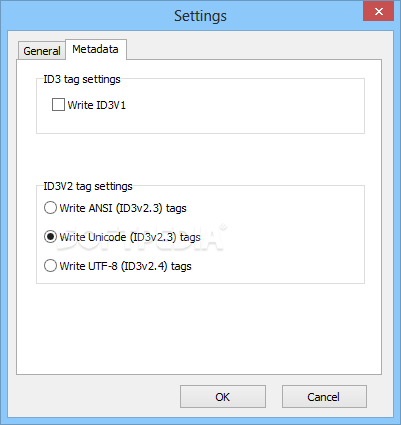Image resolution: width=401 pixels, height=425 pixels.
Task: Click the 'Write Unicode (ID3v2.3) tags' text
Action: (x=130, y=237)
